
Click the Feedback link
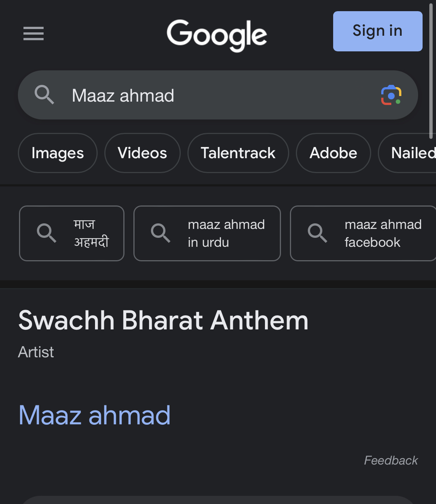(x=391, y=460)
